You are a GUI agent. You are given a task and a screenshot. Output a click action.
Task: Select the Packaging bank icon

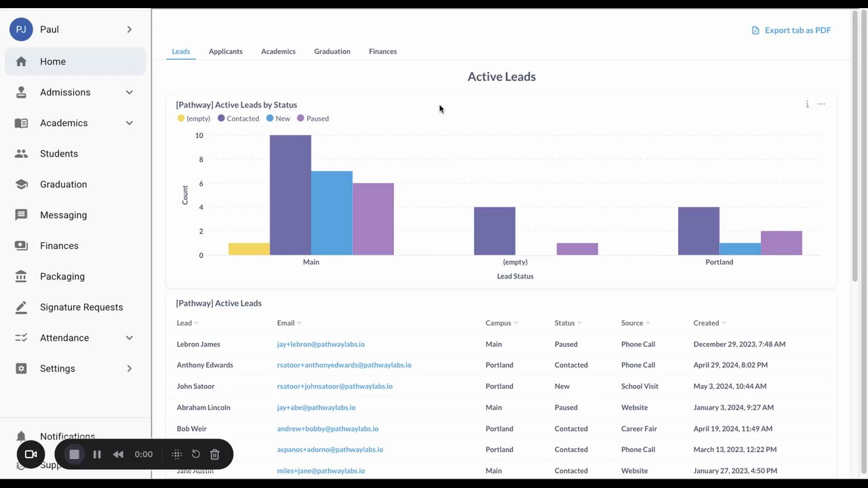coord(21,277)
